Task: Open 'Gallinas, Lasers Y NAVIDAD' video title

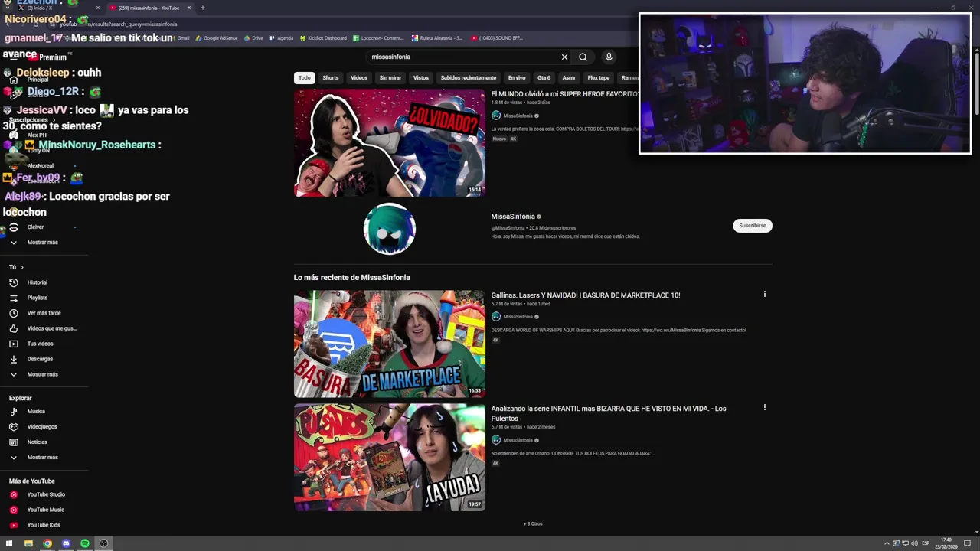Action: [x=586, y=295]
